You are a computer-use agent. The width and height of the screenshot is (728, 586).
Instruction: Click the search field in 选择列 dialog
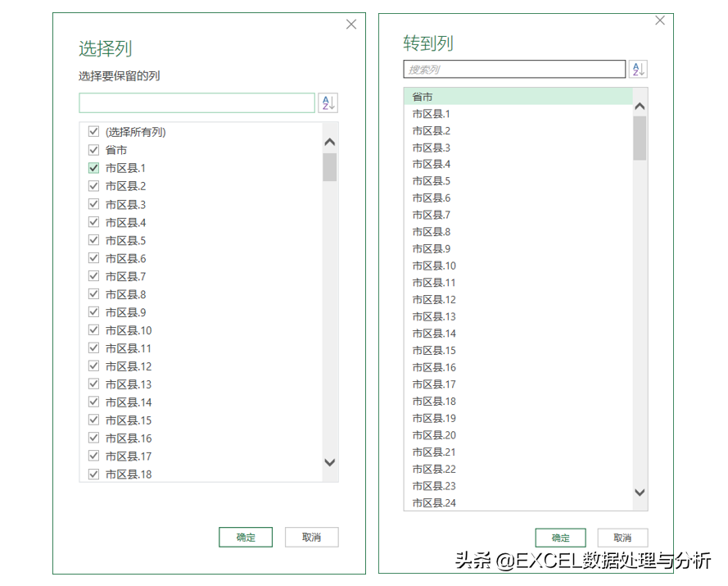click(x=197, y=102)
